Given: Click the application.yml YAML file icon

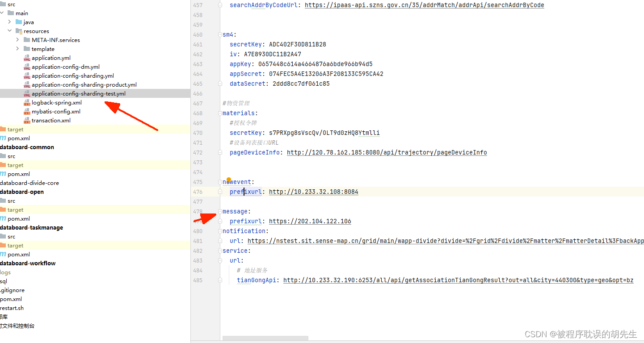Looking at the screenshot, I should click(28, 58).
